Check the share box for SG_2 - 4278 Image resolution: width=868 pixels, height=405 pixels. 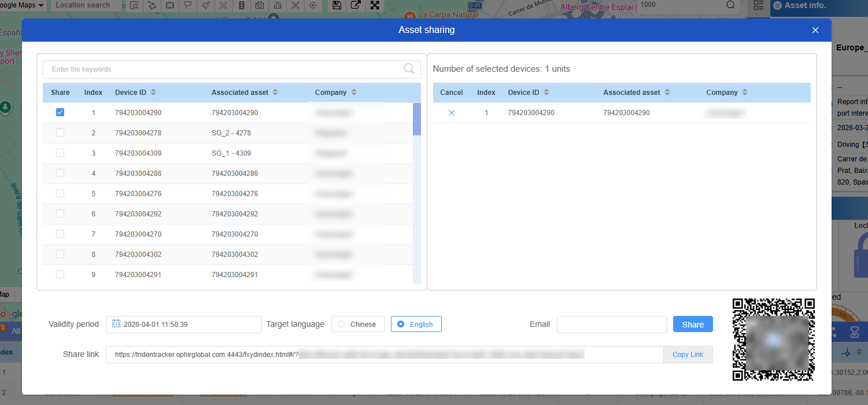60,133
